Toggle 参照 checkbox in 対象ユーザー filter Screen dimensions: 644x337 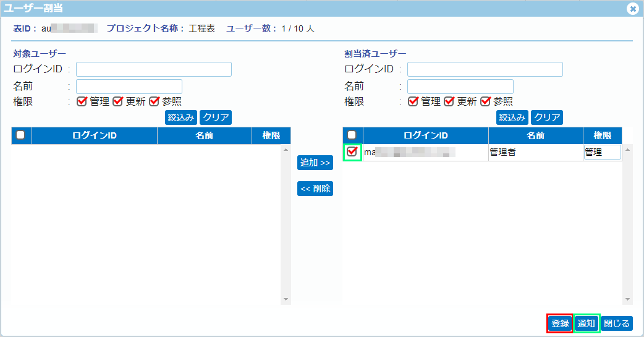click(x=154, y=101)
